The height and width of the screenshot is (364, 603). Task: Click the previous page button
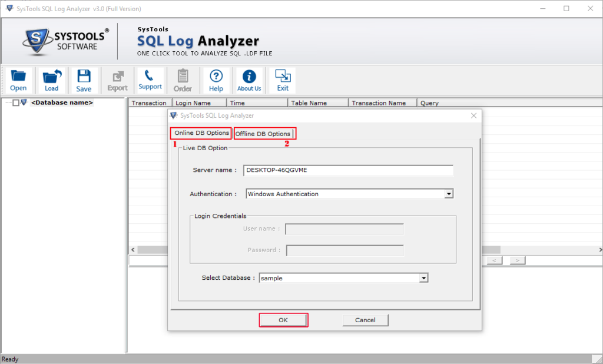(495, 260)
